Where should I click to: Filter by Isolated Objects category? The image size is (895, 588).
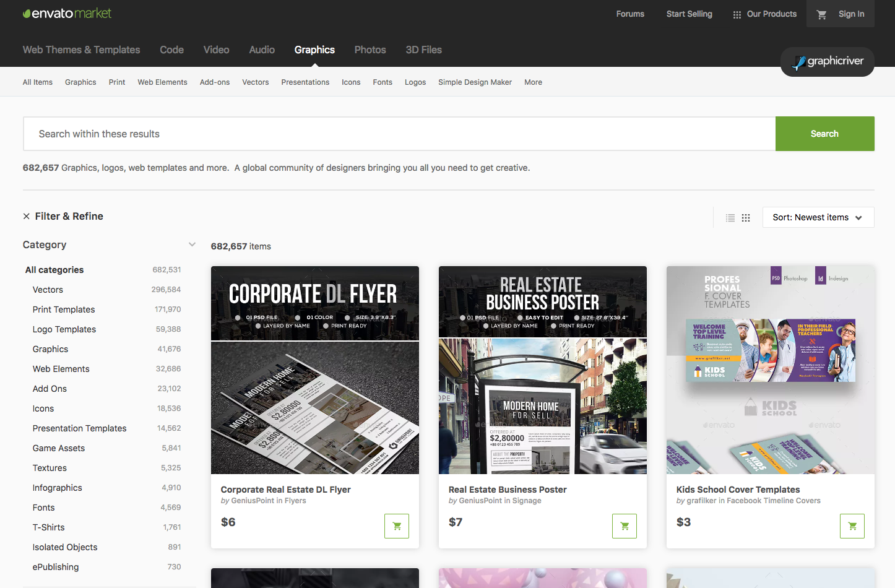(65, 547)
